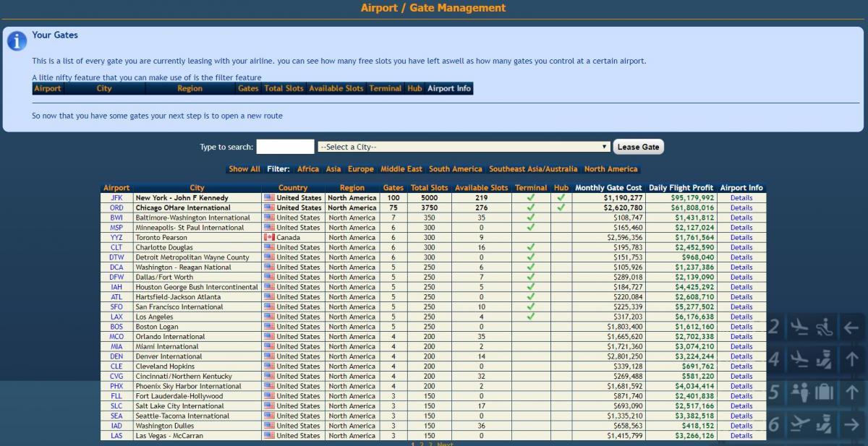Click the profit value $6,176,638
868x446 pixels.
[x=695, y=317]
